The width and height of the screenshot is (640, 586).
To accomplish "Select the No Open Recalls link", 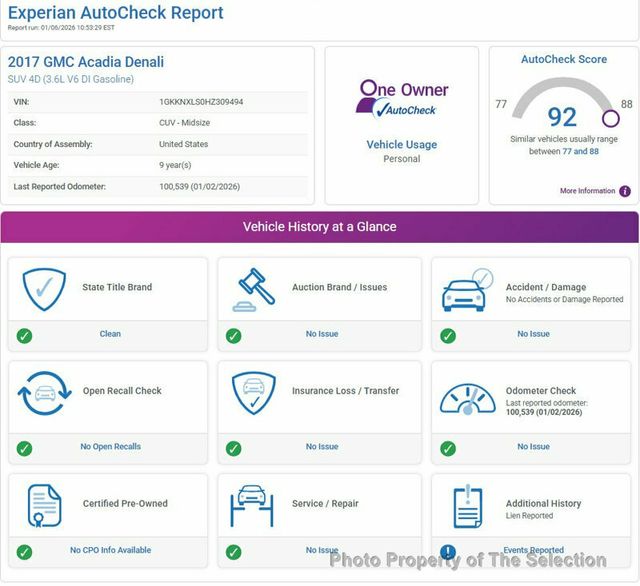I will (x=110, y=447).
